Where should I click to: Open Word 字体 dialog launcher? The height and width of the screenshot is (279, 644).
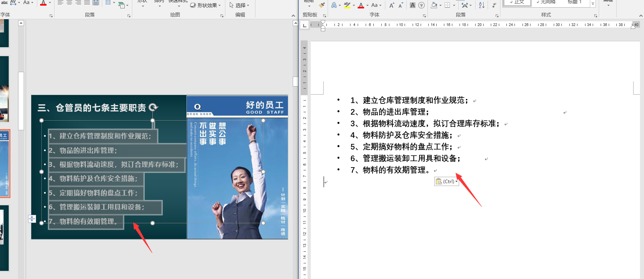[x=424, y=16]
